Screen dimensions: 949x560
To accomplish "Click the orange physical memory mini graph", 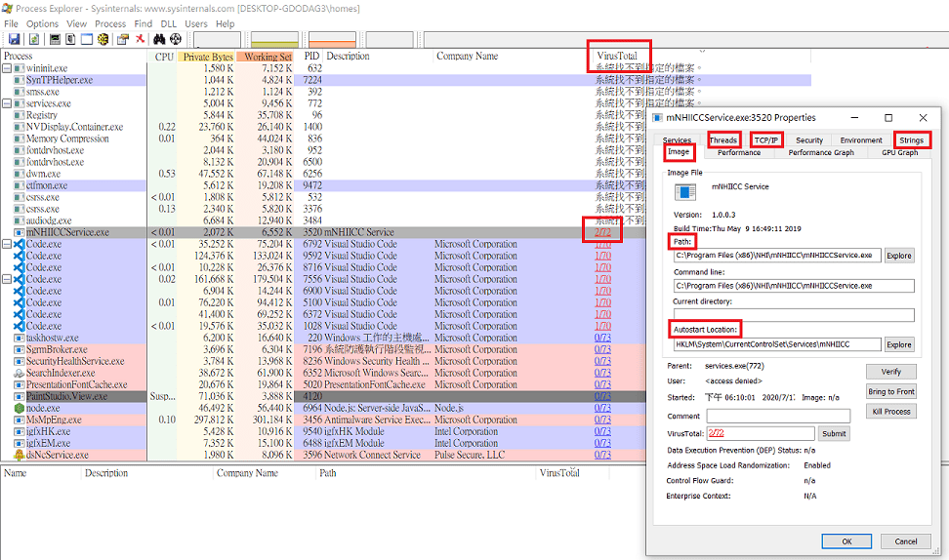I will (x=332, y=40).
